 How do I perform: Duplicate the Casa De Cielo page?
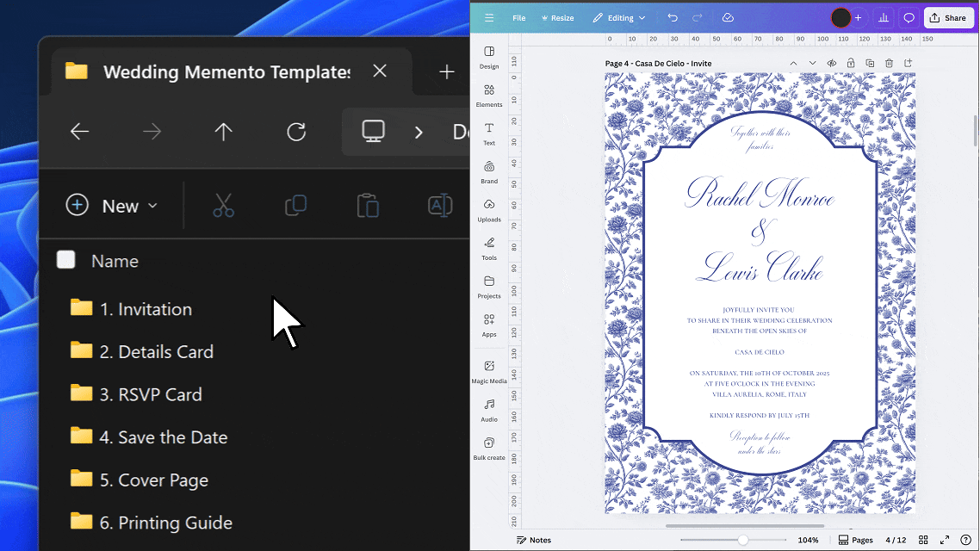[870, 64]
